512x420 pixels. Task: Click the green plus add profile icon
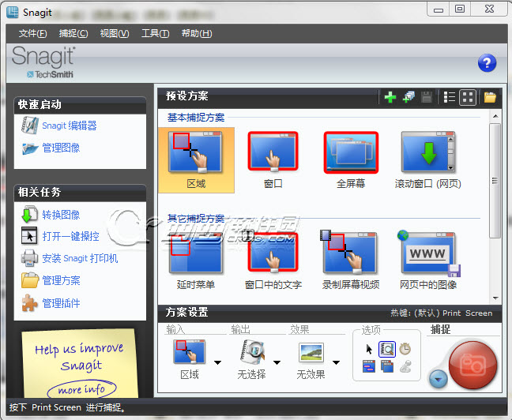pyautogui.click(x=390, y=97)
